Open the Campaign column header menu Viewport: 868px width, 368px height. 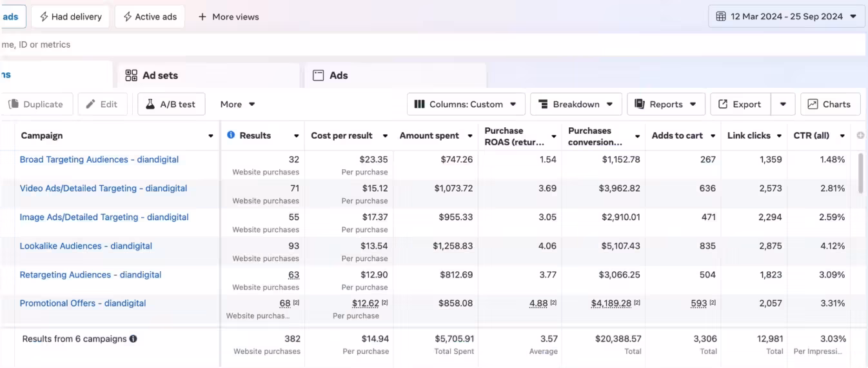point(210,136)
